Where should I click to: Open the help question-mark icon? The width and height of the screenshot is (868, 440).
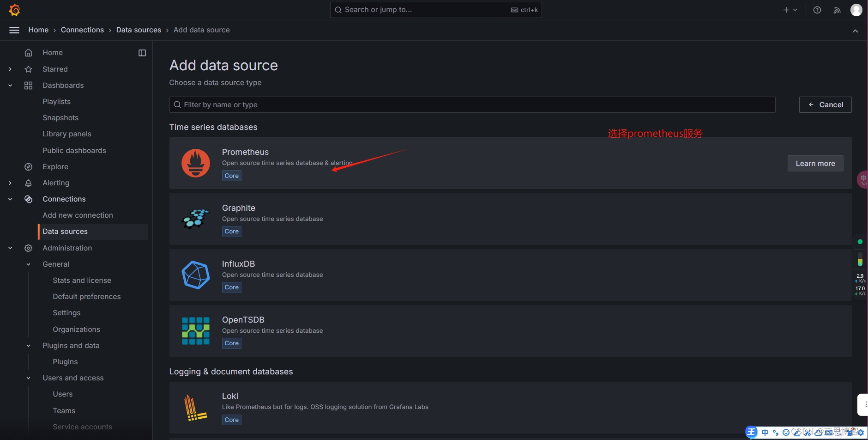817,10
